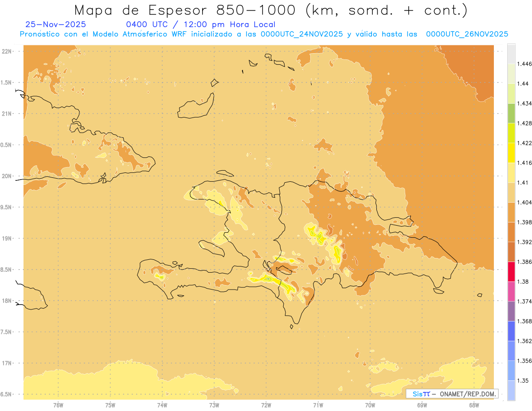The width and height of the screenshot is (532, 411).
Task: Click the '73W' longitude label
Action: pyautogui.click(x=214, y=405)
